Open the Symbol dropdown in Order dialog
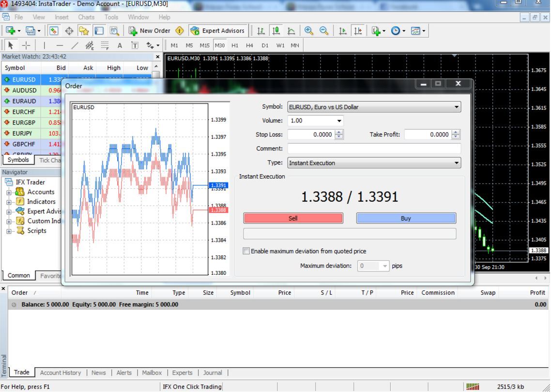 [374, 107]
